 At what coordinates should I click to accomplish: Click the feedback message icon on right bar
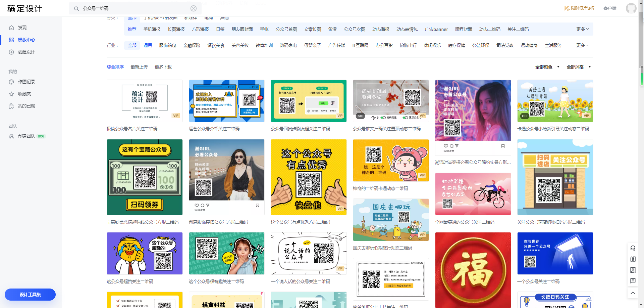[633, 281]
